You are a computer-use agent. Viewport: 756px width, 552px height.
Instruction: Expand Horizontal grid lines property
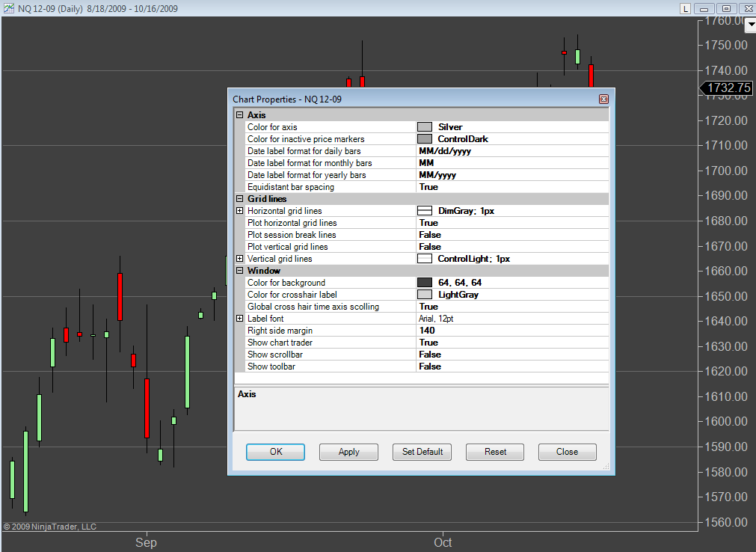coord(239,211)
